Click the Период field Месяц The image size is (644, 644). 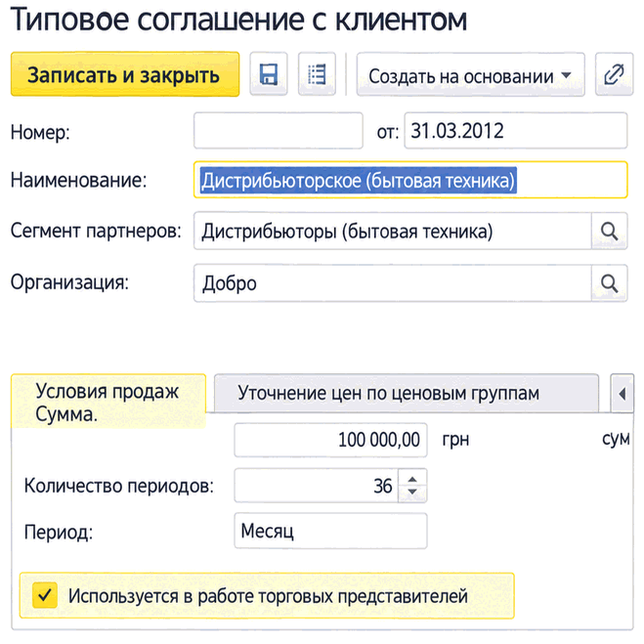coord(330,531)
